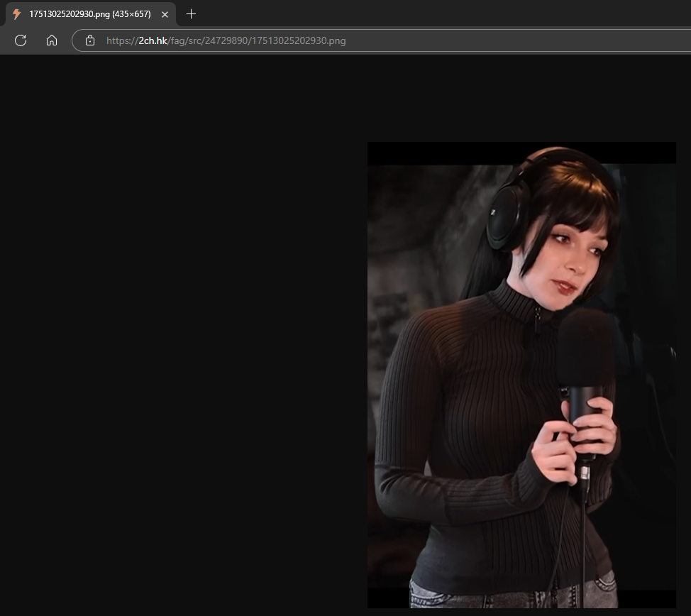691x616 pixels.
Task: Open a new tab with the plus button
Action: tap(191, 14)
